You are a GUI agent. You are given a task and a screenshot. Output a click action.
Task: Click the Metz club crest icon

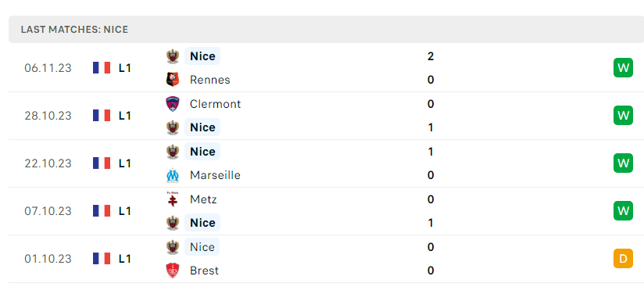pyautogui.click(x=173, y=199)
